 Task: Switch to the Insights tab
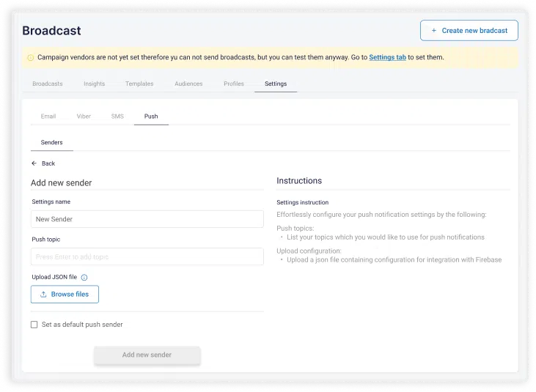(94, 84)
